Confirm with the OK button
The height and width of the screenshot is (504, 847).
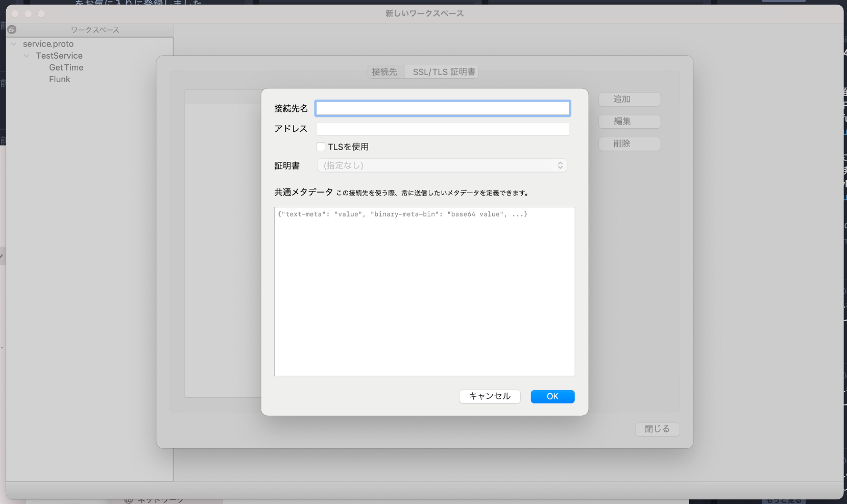click(x=552, y=397)
